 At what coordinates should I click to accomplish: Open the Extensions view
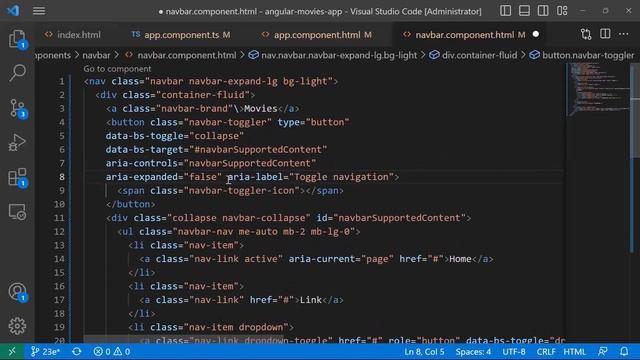click(x=17, y=178)
